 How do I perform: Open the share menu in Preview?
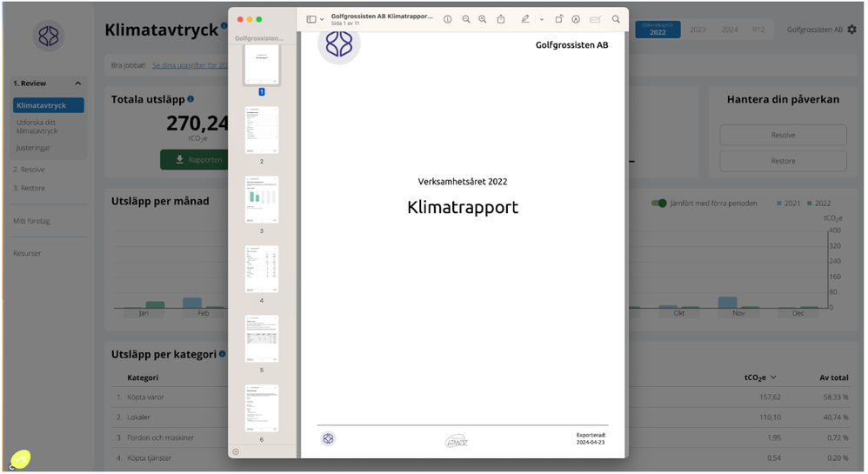click(x=500, y=19)
